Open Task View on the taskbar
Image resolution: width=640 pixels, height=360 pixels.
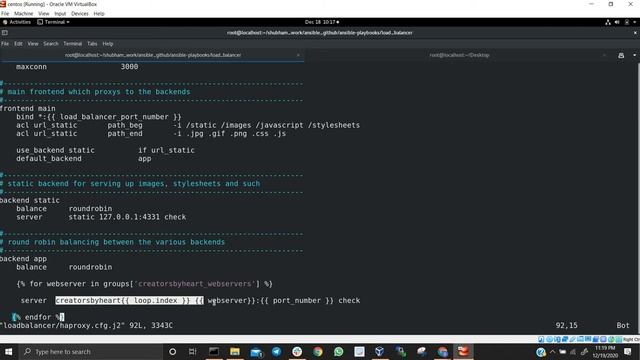[x=193, y=352]
